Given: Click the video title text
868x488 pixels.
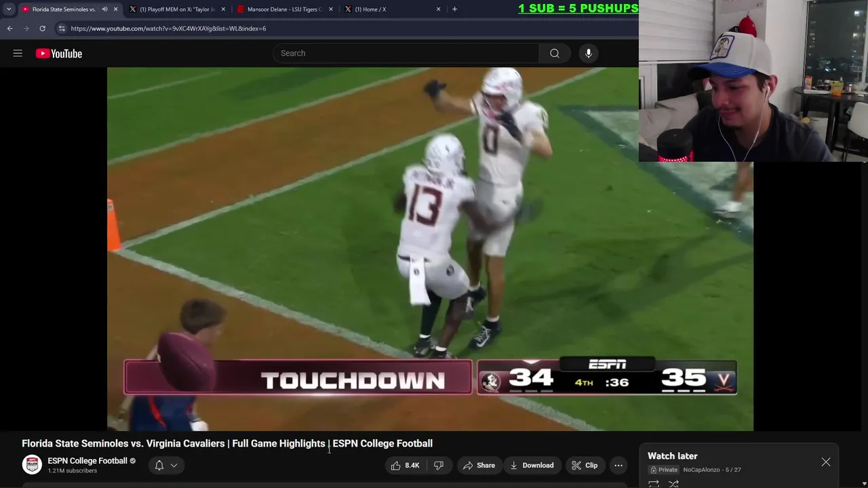Looking at the screenshot, I should 227,443.
